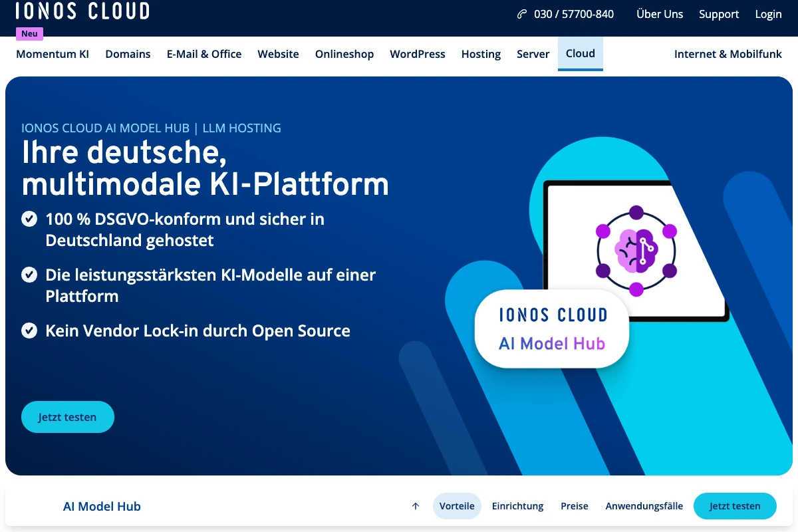Viewport: 798px width, 532px height.
Task: Jump to the Preise section
Action: [x=575, y=506]
